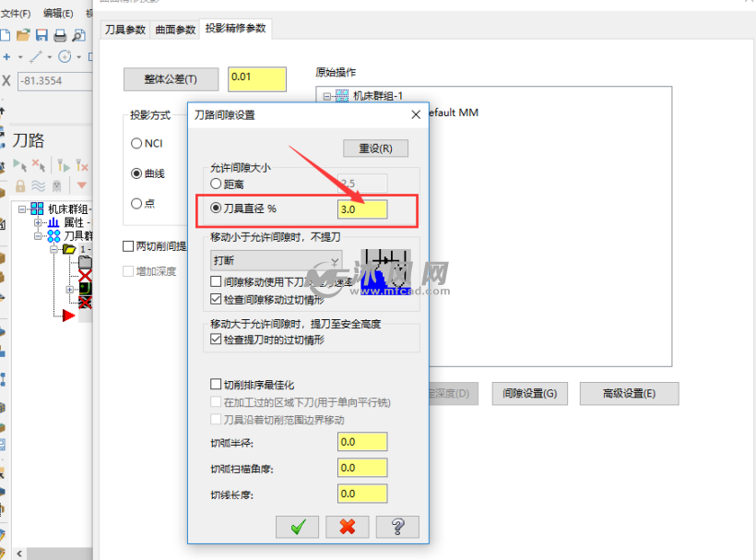Open the 编辑(E) menu
This screenshot has height=560, width=756.
[58, 14]
